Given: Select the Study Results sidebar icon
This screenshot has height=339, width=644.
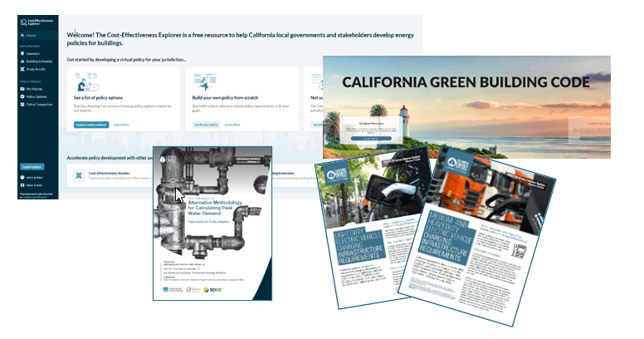Looking at the screenshot, I should [22, 69].
